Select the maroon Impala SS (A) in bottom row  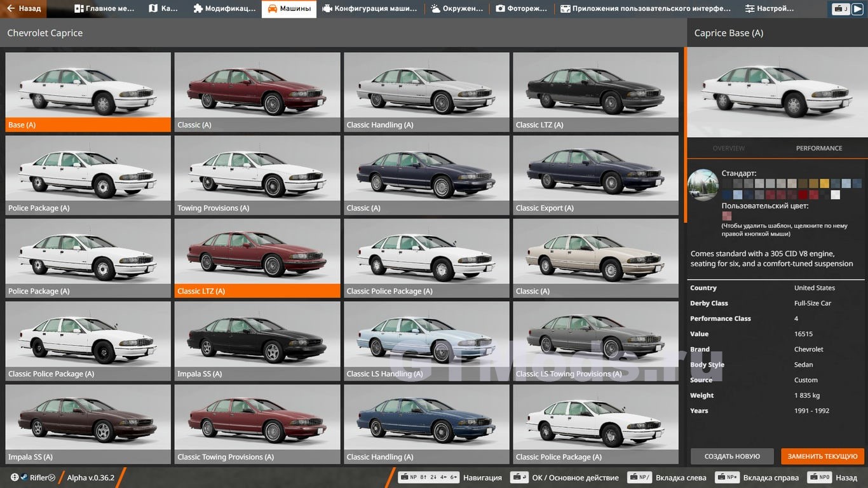point(88,424)
